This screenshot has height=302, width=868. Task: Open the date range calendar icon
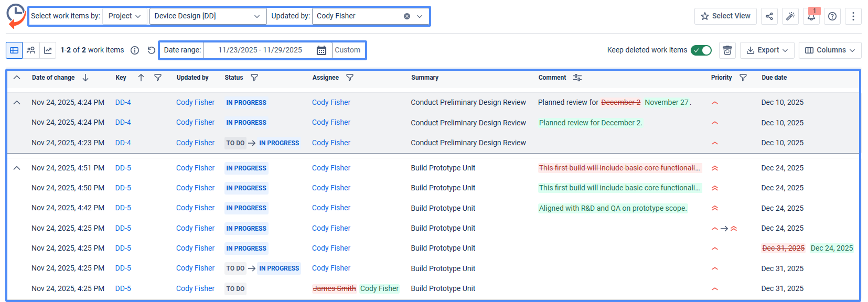(322, 50)
